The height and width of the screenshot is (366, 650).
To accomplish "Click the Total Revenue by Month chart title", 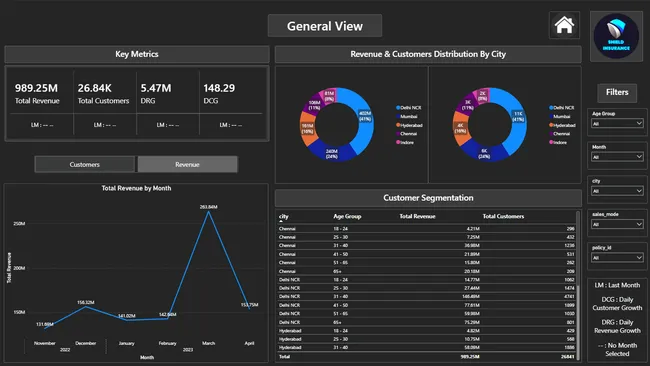I will pos(136,188).
